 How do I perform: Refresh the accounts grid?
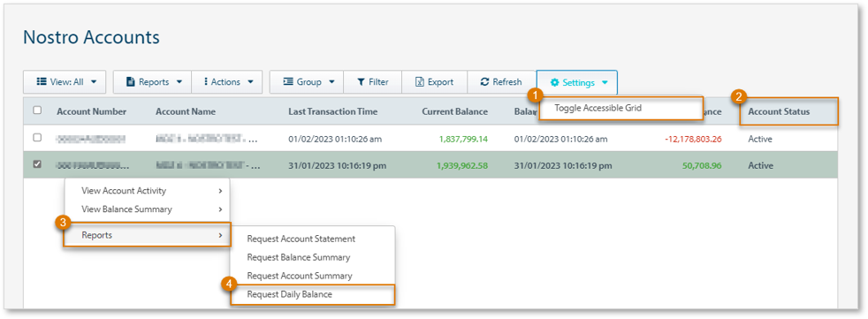point(501,82)
